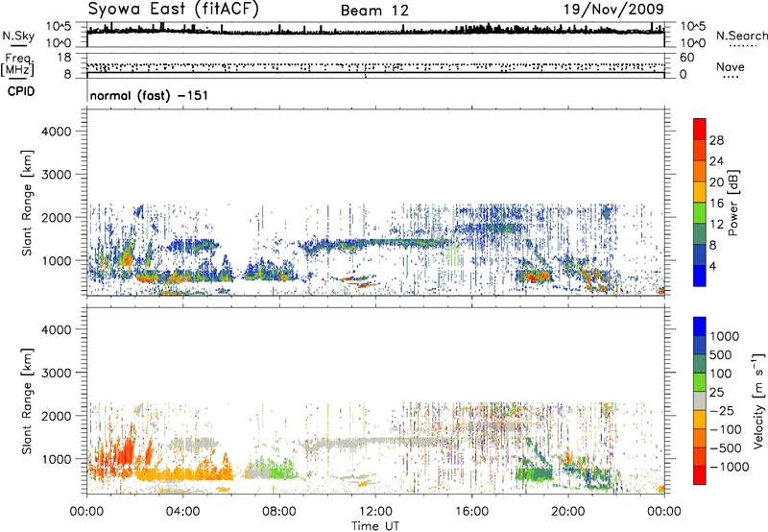Click the "Velocity [m s-1]" colorbar title
768x532 pixels.
coord(758,400)
